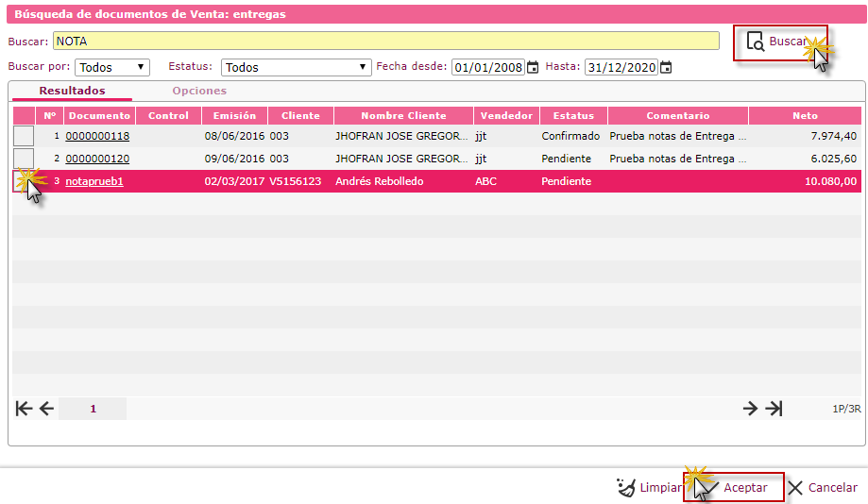Click the Buscar magnifier icon
This screenshot has height=504, width=868.
click(x=755, y=42)
